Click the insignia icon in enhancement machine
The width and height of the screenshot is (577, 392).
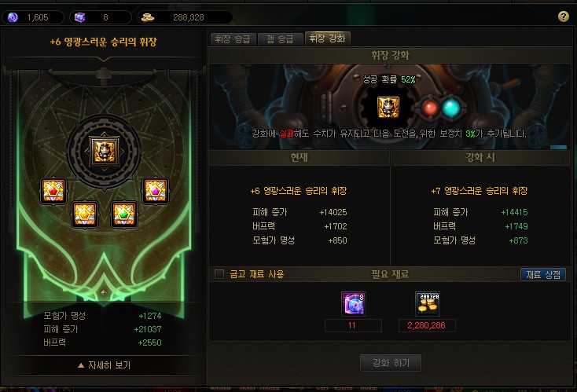[x=388, y=108]
